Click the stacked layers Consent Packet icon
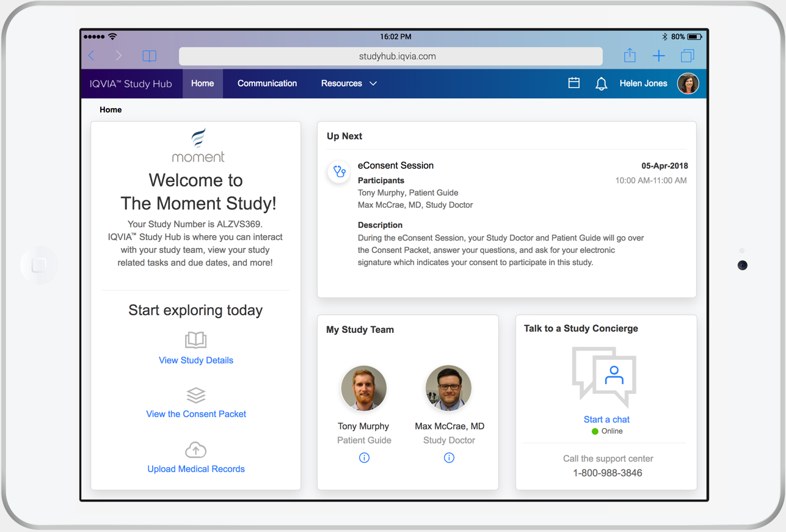 click(195, 395)
